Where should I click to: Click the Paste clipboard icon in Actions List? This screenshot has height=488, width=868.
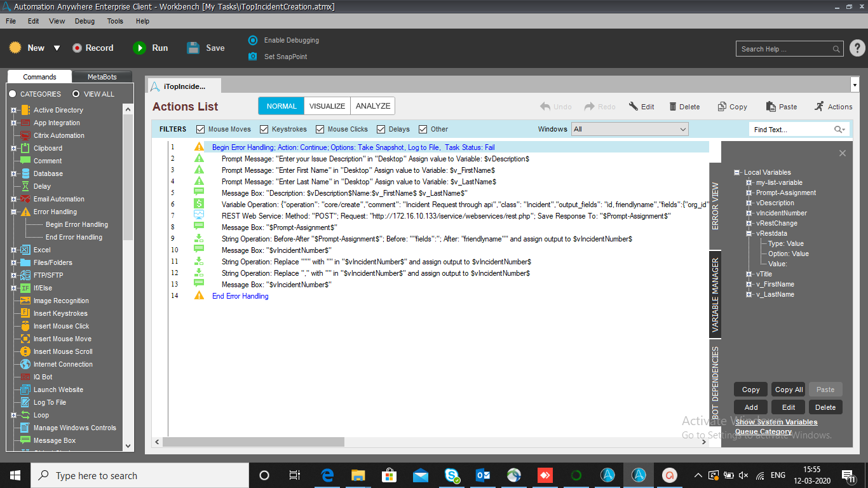point(771,106)
